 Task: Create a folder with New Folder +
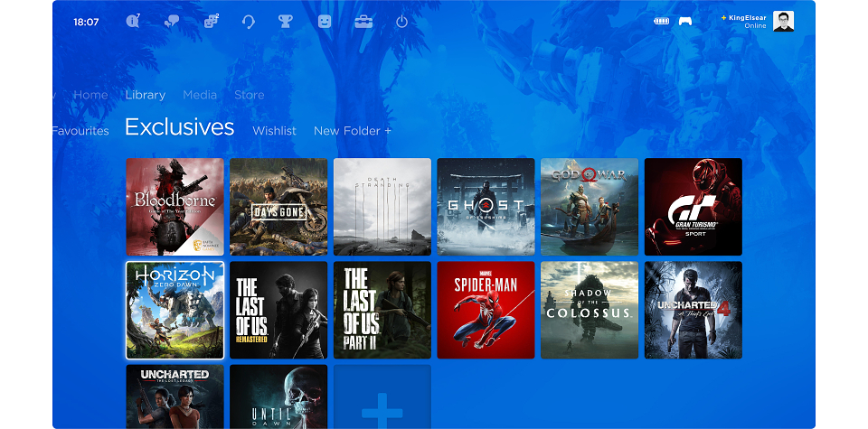353,131
